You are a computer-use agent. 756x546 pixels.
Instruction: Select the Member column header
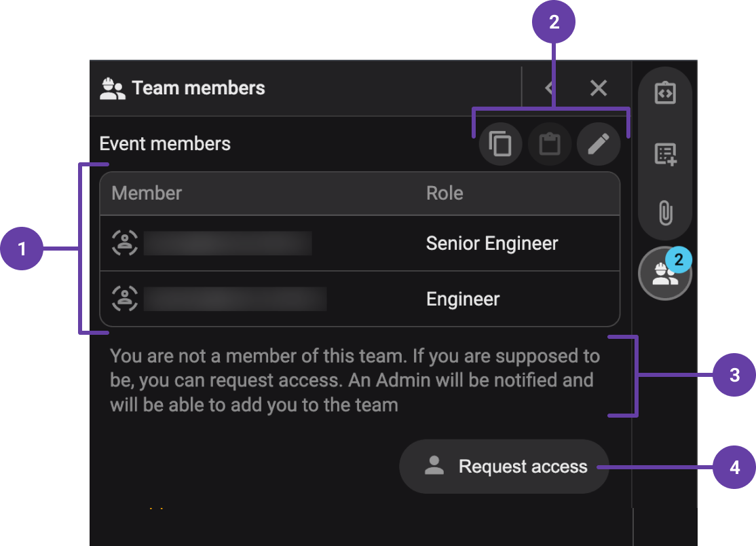147,193
